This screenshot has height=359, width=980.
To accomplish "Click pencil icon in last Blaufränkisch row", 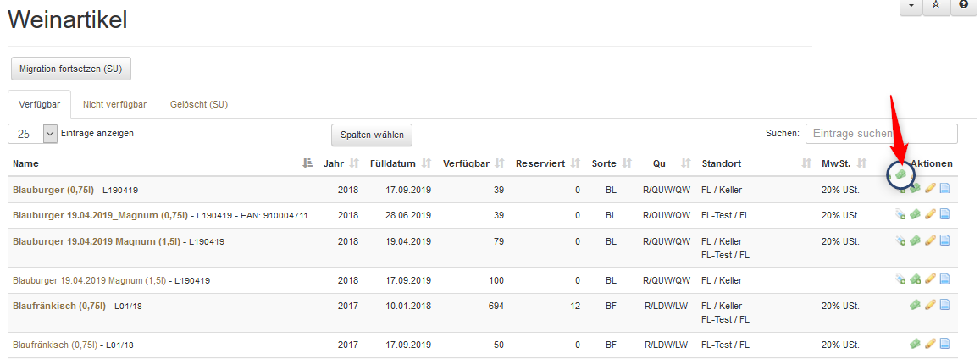I will tap(930, 344).
